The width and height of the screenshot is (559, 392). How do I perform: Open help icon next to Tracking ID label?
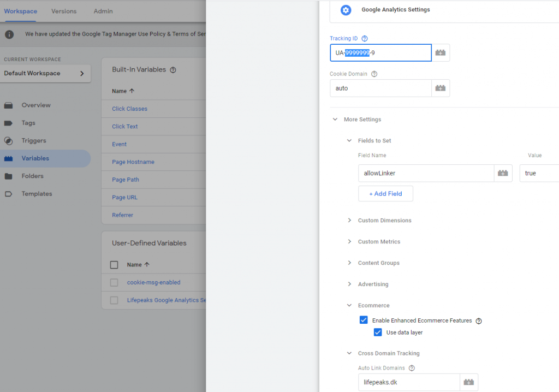coord(365,39)
